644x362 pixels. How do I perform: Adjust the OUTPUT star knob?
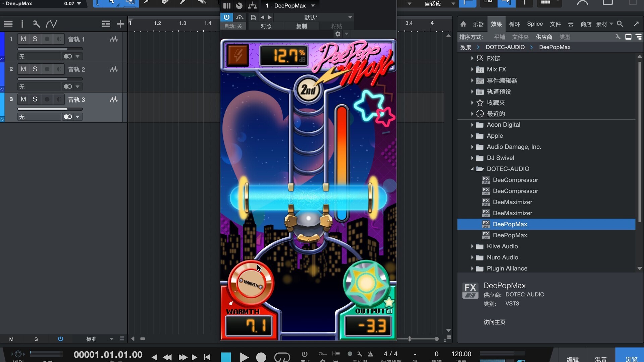(366, 283)
